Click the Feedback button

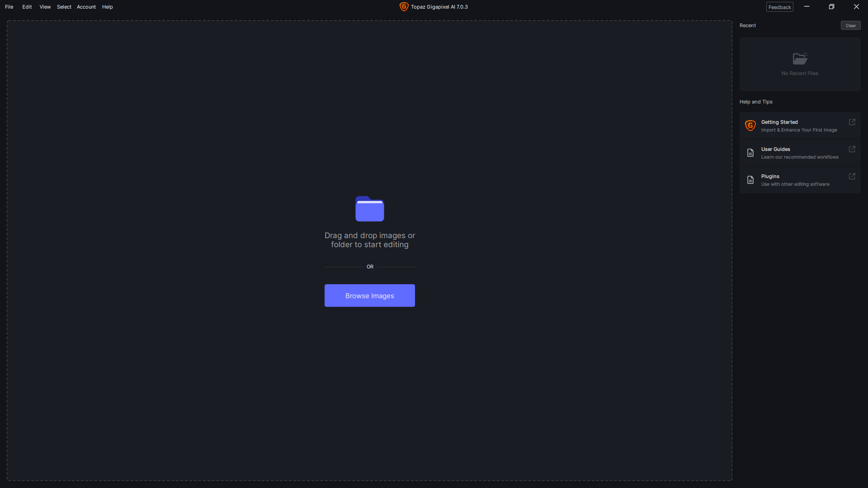pyautogui.click(x=779, y=7)
